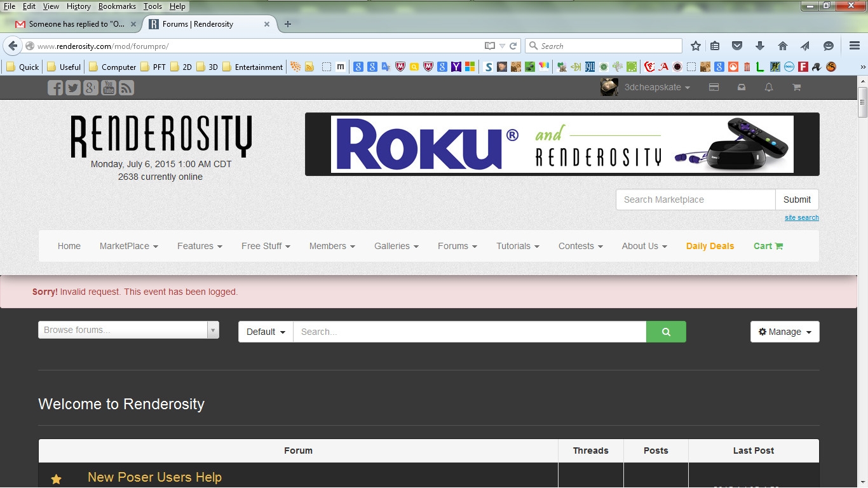This screenshot has height=488, width=868.
Task: Open the RSS feed icon in the header
Action: pos(126,88)
